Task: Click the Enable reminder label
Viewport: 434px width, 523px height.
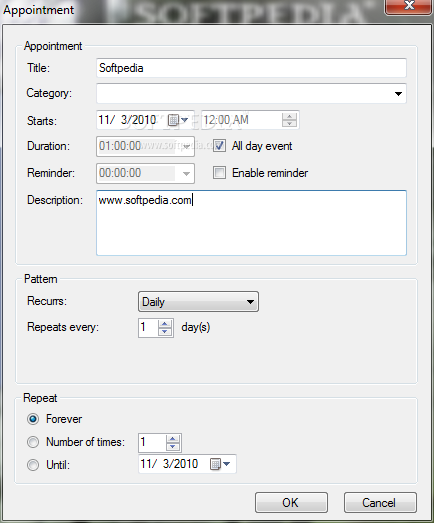Action: pyautogui.click(x=270, y=173)
